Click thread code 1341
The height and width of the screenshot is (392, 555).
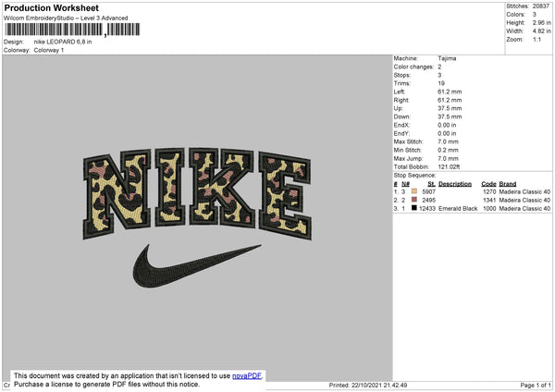(489, 201)
